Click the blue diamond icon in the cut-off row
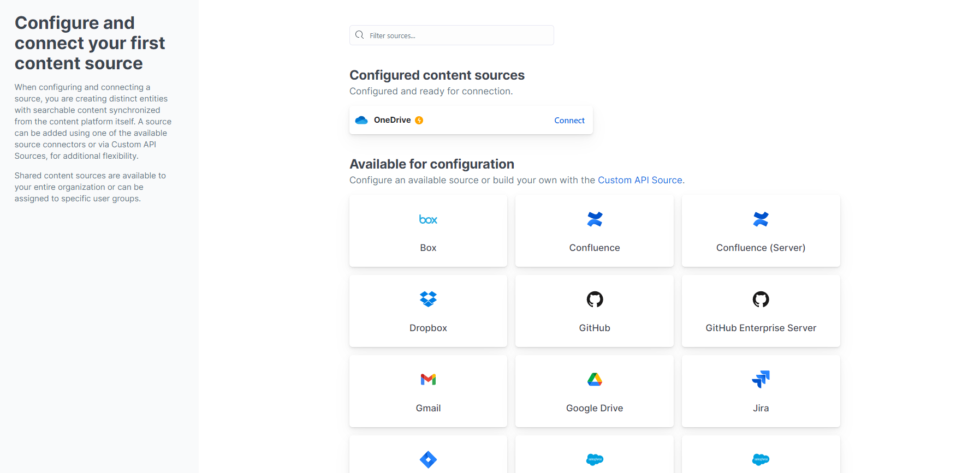Screen dimensions: 980x473 tap(428, 459)
